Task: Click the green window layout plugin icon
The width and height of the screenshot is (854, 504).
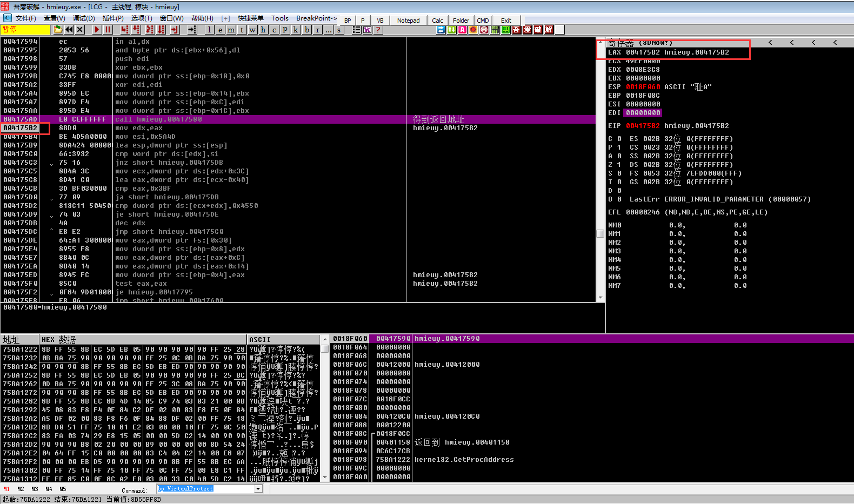Action: coord(505,30)
